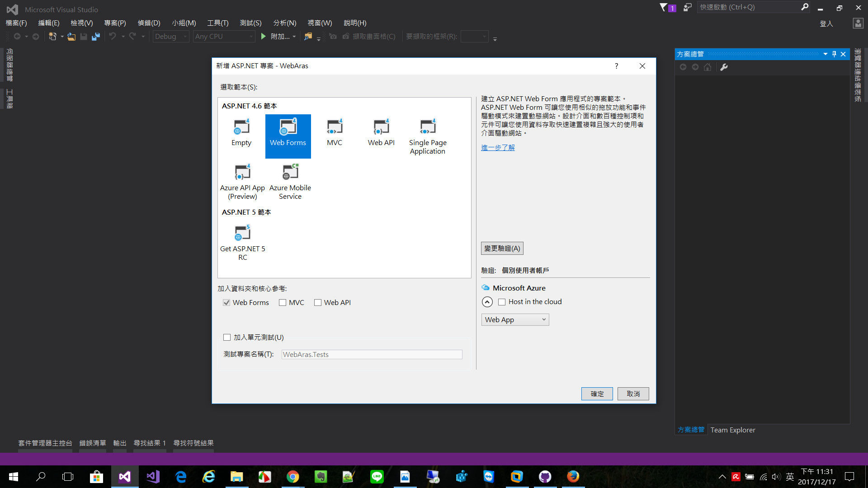Image resolution: width=868 pixels, height=488 pixels.
Task: Enable Host in the cloud checkbox
Action: [502, 302]
